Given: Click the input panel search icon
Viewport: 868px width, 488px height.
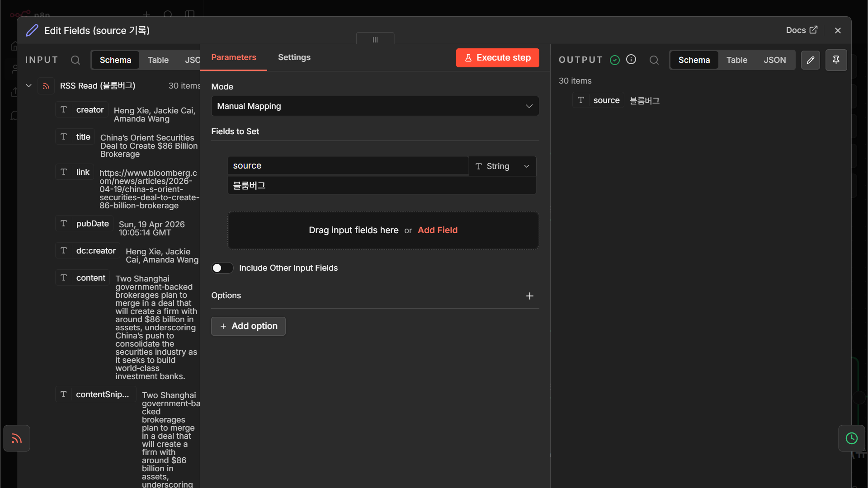Looking at the screenshot, I should 75,60.
